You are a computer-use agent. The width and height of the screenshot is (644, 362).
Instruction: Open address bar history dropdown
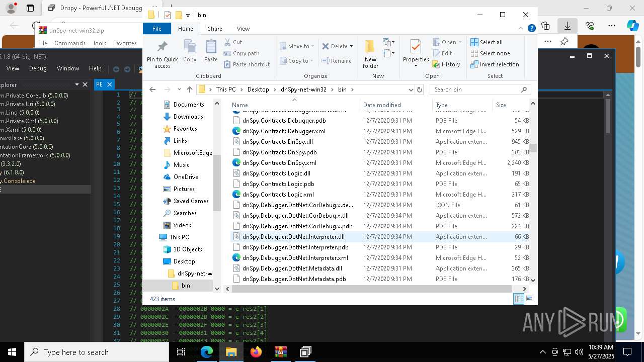(411, 89)
